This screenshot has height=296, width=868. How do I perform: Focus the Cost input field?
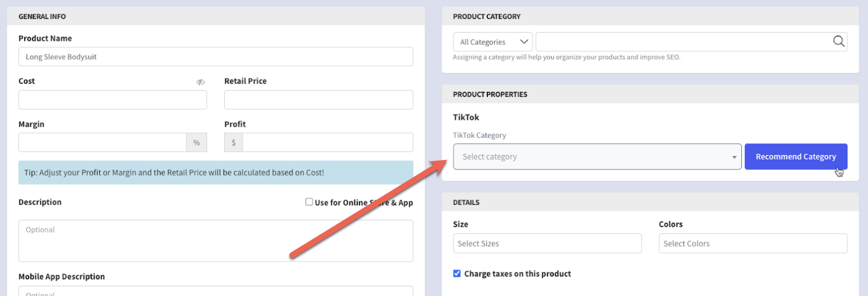point(113,100)
